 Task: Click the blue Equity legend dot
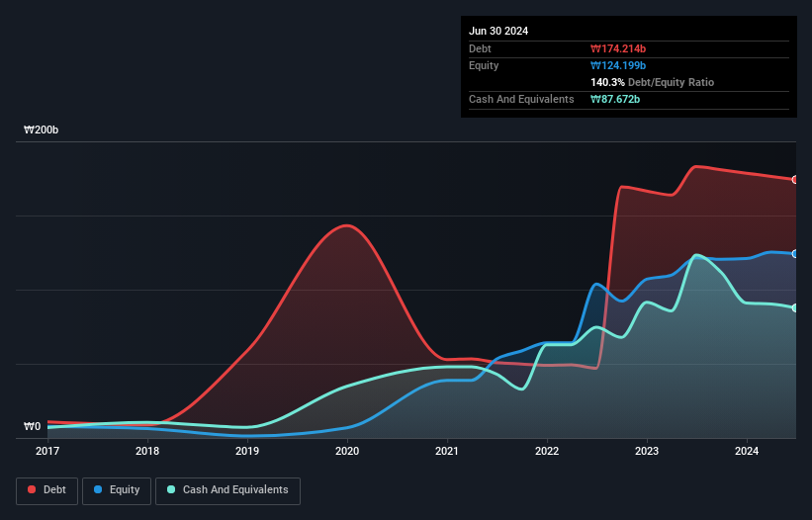pyautogui.click(x=98, y=489)
